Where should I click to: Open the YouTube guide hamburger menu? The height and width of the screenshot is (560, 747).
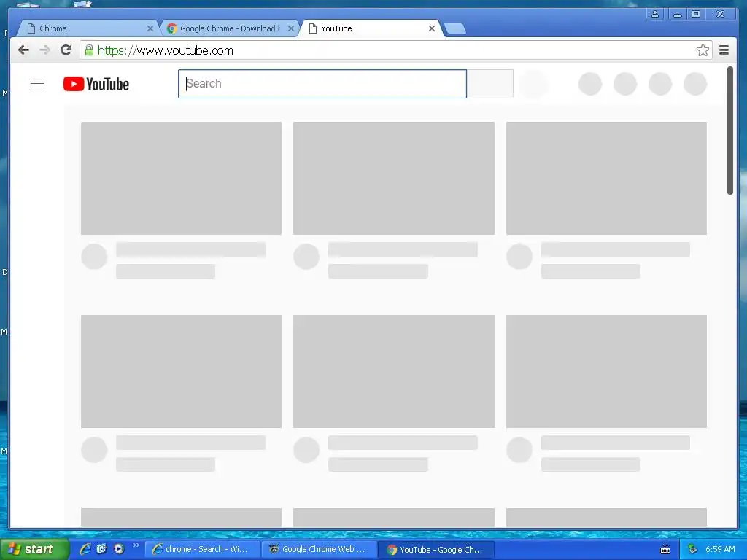37,84
